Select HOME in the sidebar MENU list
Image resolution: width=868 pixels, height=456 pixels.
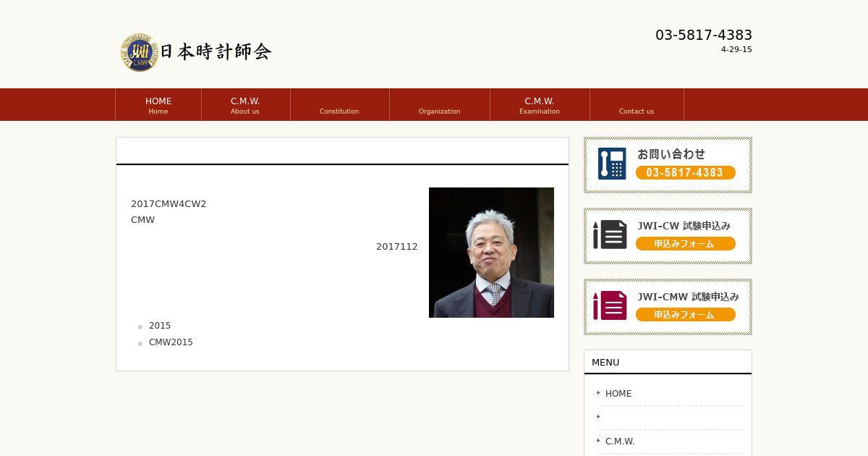tap(618, 394)
